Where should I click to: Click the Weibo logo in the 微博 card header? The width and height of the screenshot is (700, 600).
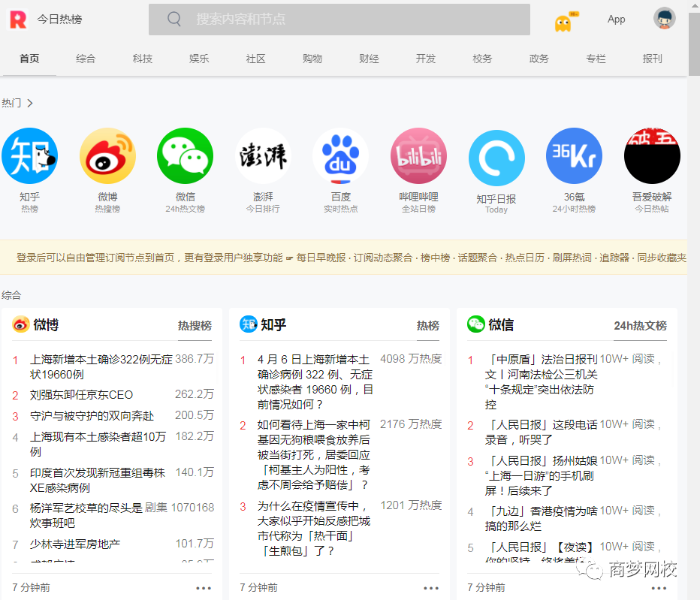pos(21,324)
